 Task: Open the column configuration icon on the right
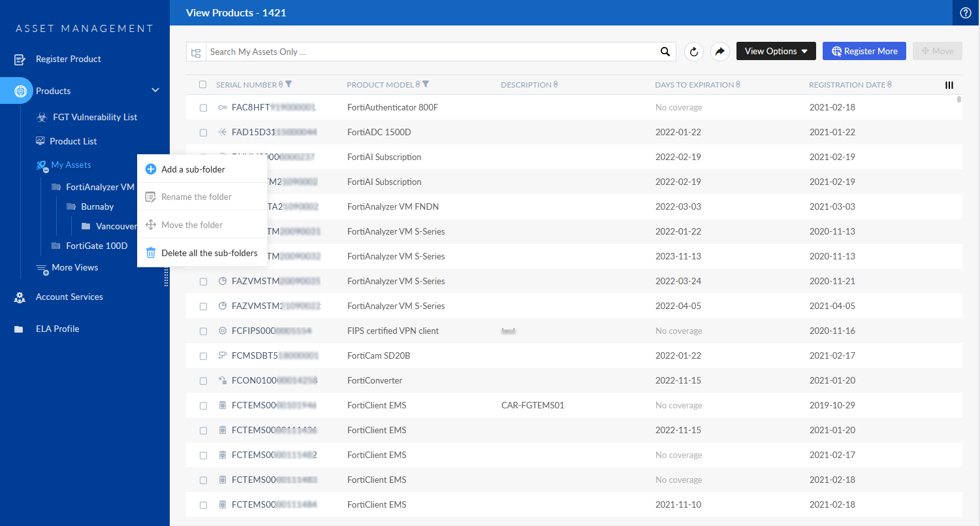(x=949, y=85)
